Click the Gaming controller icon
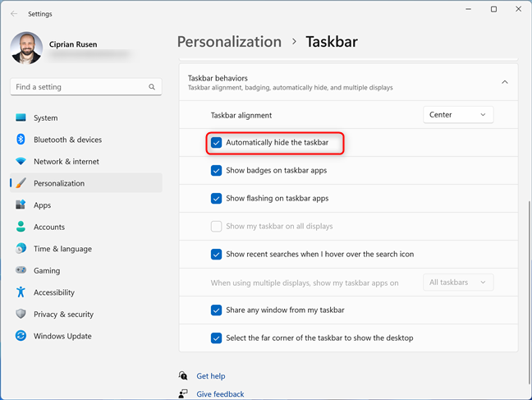Viewport: 532px width, 400px height. click(21, 270)
